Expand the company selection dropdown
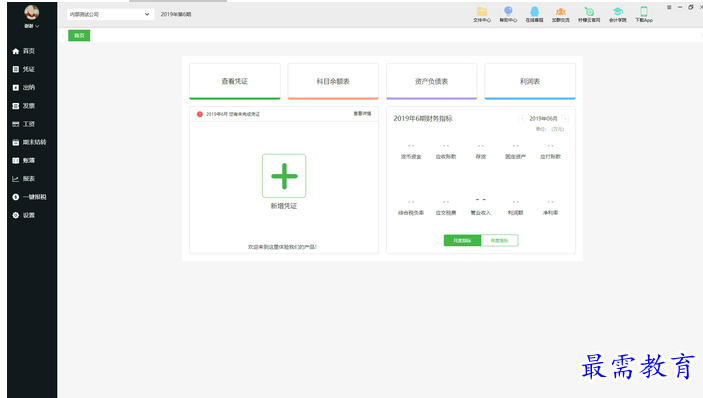The image size is (703, 398). pyautogui.click(x=110, y=14)
